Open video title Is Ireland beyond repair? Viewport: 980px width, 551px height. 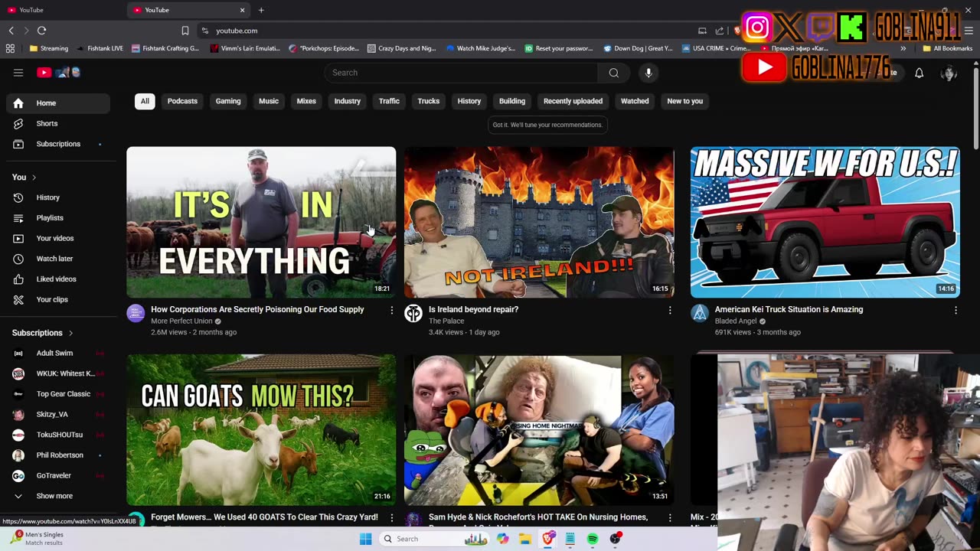point(473,309)
